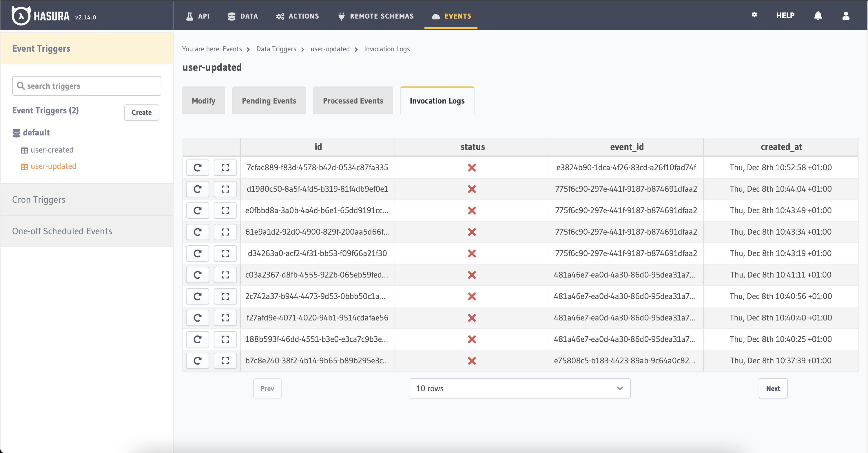Click the search triggers field
The image size is (868, 453).
(86, 86)
